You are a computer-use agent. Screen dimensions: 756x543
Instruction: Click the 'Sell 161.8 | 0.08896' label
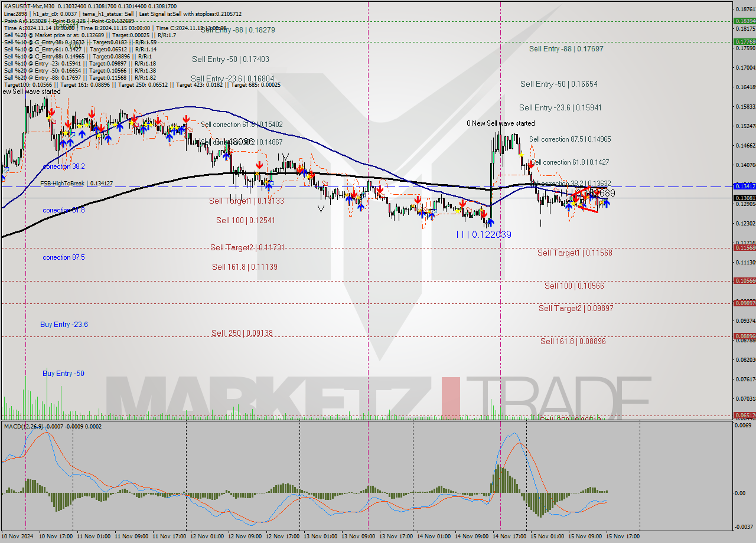573,341
